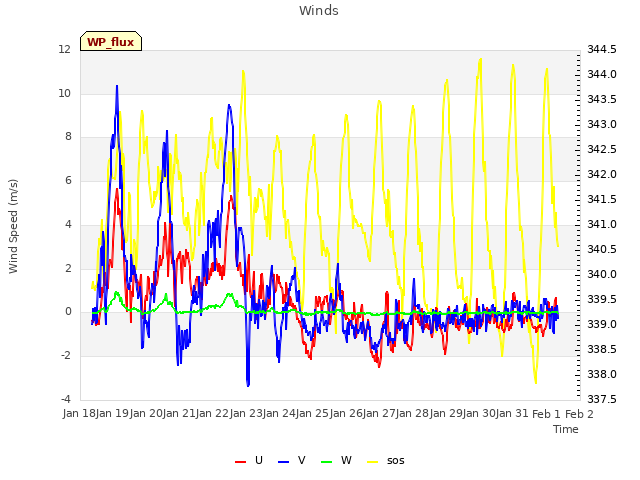The image size is (640, 480).
Task: Click the 341.0 right axis label
Action: click(602, 224)
